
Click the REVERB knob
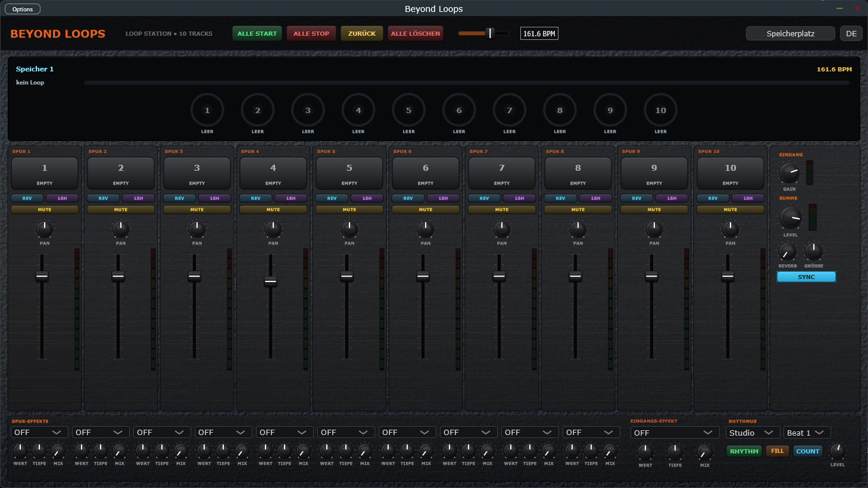[788, 252]
